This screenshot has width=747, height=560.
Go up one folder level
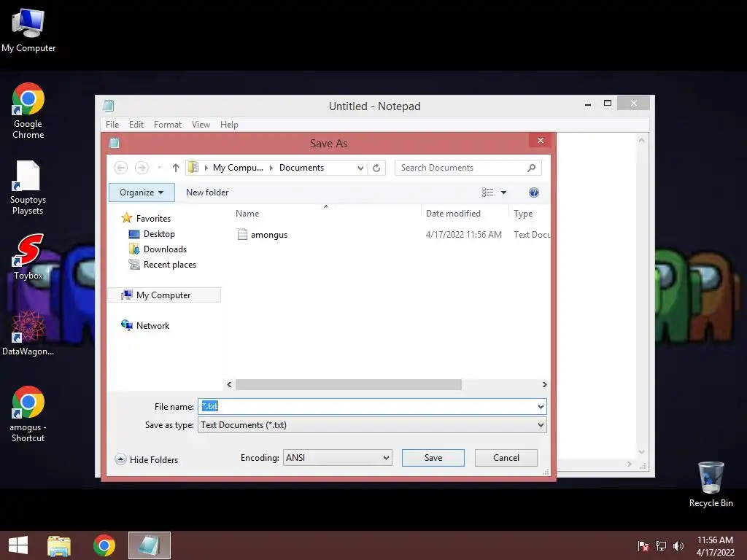175,168
